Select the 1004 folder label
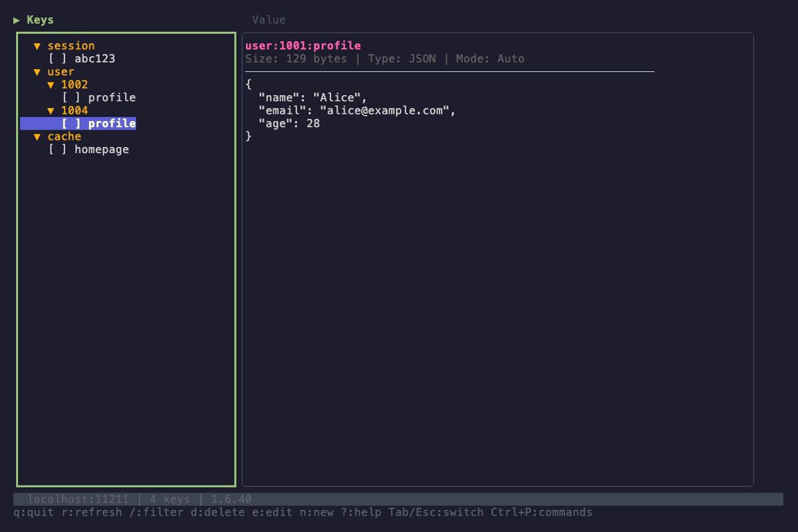This screenshot has height=532, width=798. tap(74, 110)
